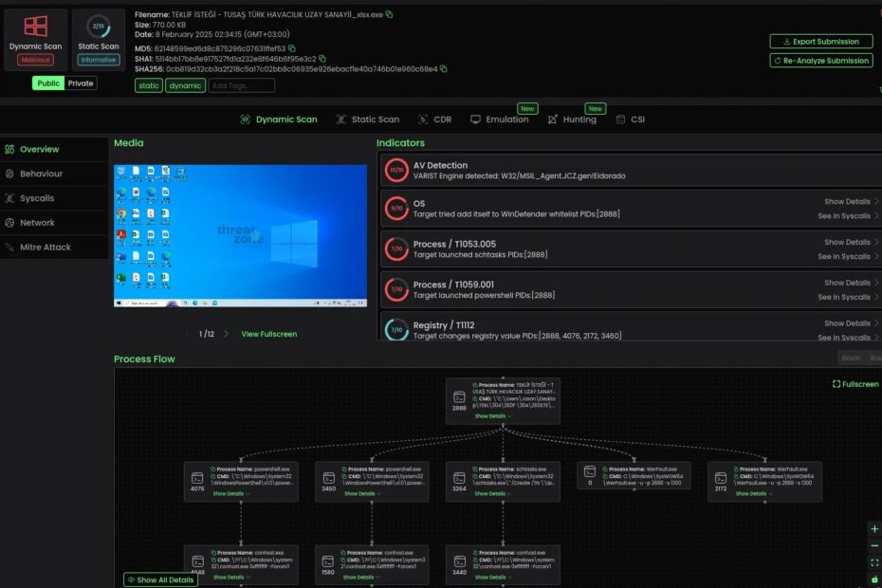The height and width of the screenshot is (588, 882).
Task: Click View Fullscreen under the media
Action: tap(268, 334)
